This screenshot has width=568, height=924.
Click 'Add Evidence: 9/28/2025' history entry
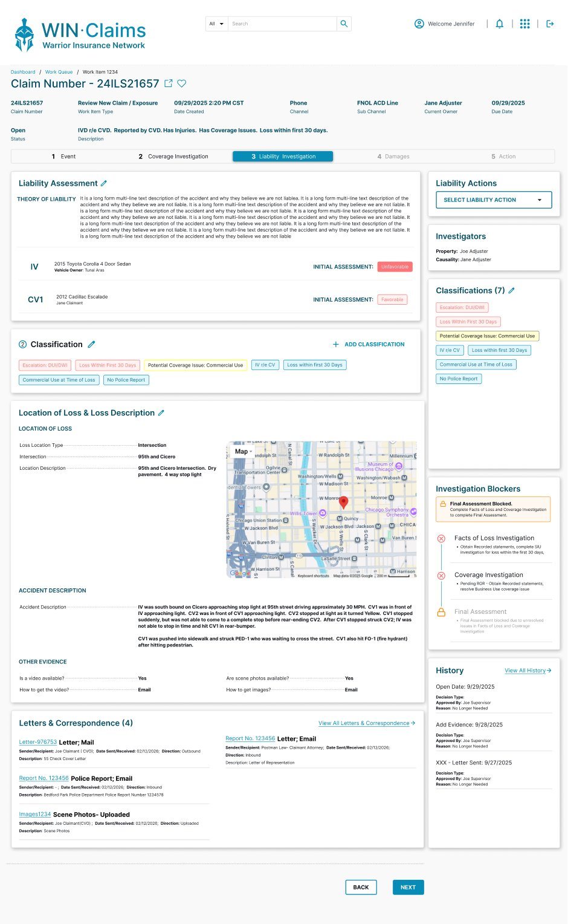pos(470,724)
